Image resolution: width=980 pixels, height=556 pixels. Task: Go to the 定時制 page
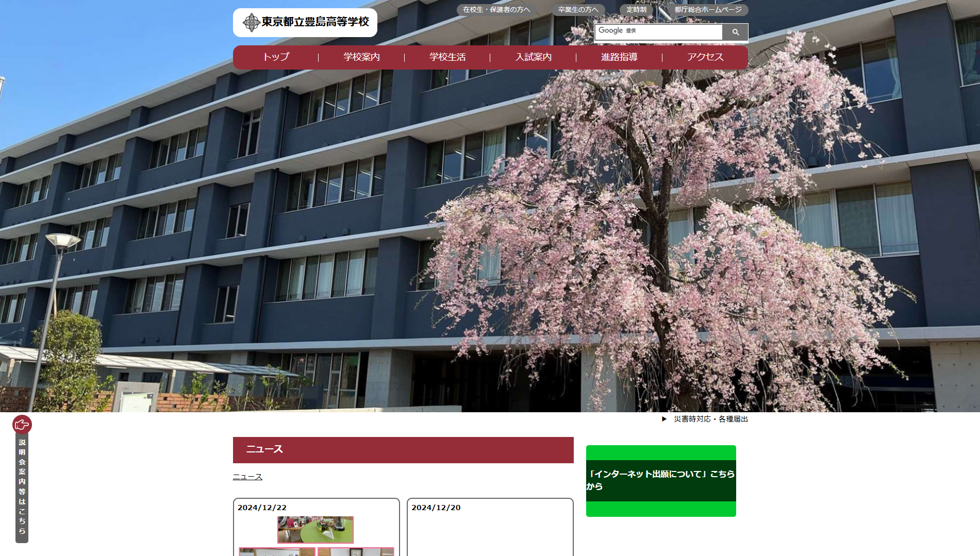[x=636, y=10]
